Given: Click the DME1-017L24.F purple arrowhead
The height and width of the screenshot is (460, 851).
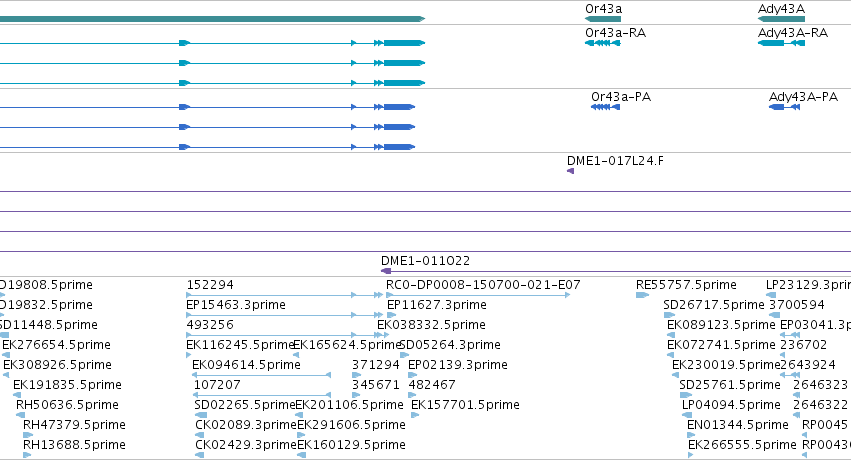Looking at the screenshot, I should 570,171.
